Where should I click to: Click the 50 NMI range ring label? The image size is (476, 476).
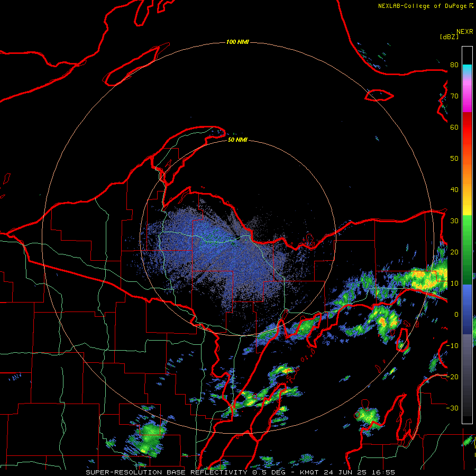click(x=237, y=140)
